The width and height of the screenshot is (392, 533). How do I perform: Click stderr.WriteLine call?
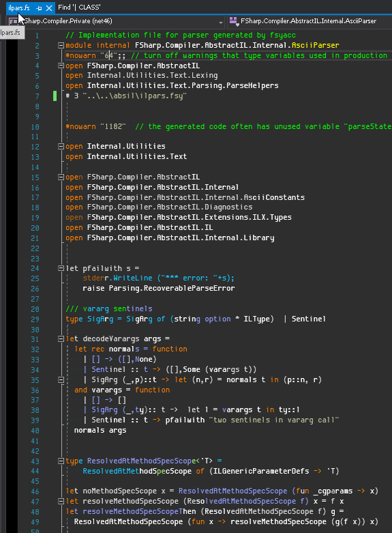117,278
